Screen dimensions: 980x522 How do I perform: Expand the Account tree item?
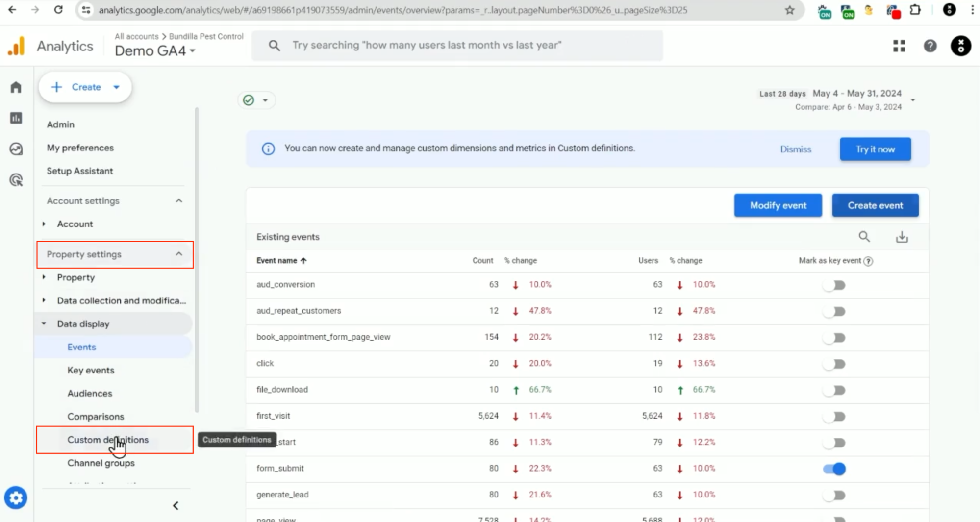point(44,224)
